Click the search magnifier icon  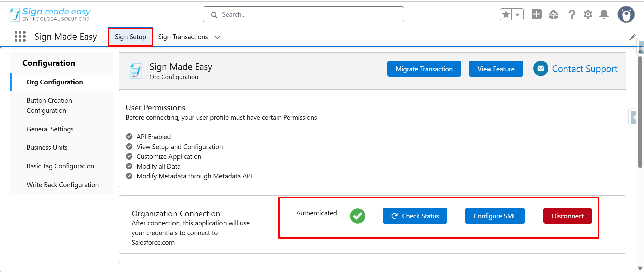(214, 15)
